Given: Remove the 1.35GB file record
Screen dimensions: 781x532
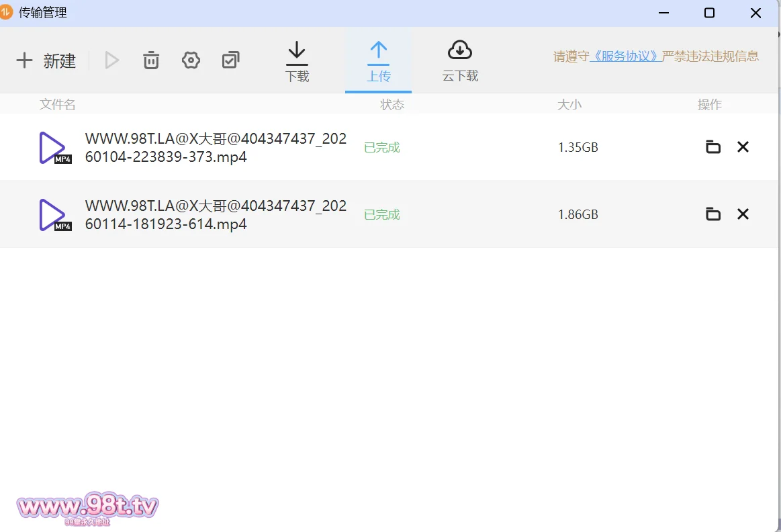Looking at the screenshot, I should (743, 147).
